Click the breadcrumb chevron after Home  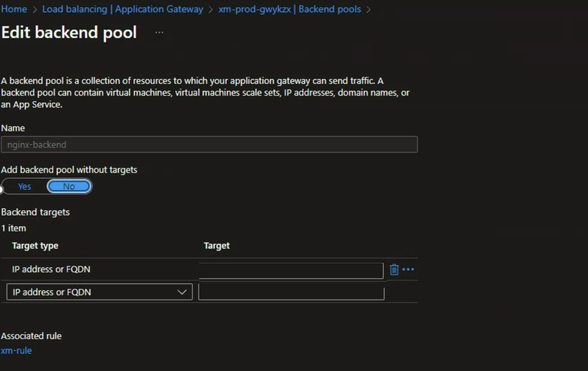pos(35,10)
